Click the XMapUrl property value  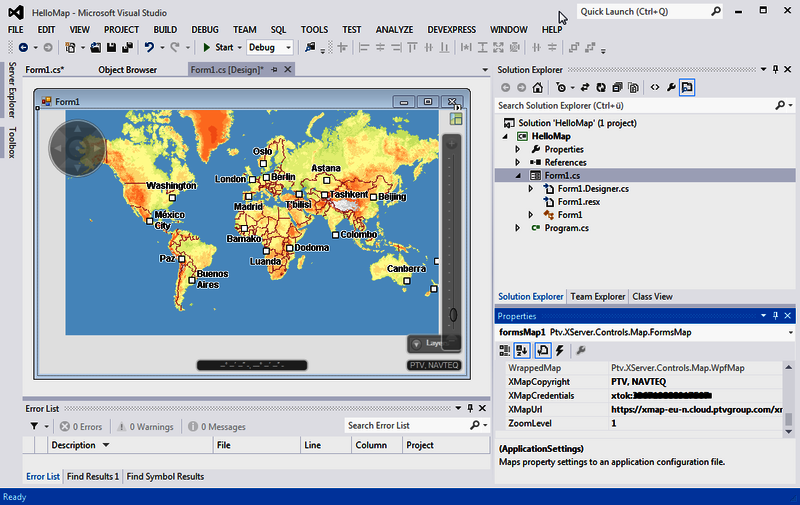[x=696, y=410]
